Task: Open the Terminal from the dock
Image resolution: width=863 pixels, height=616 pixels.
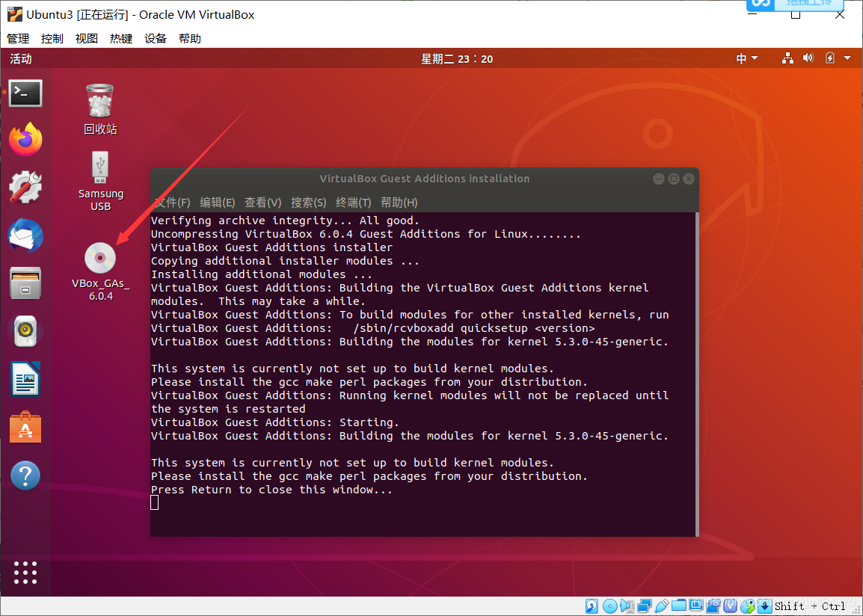Action: [25, 93]
